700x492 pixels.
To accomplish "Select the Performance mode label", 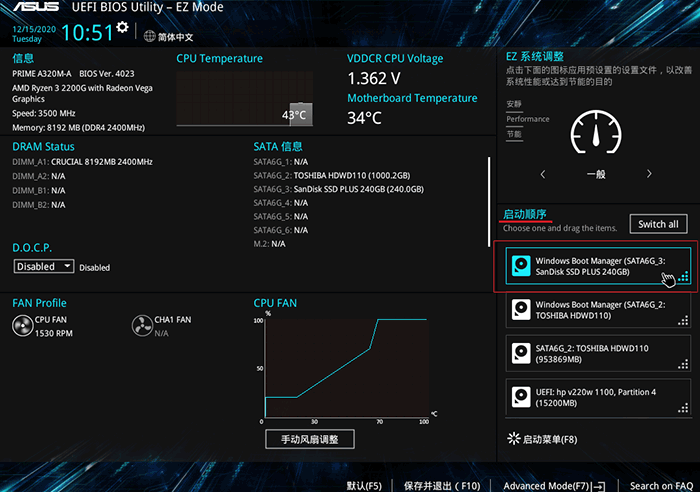I will (528, 119).
